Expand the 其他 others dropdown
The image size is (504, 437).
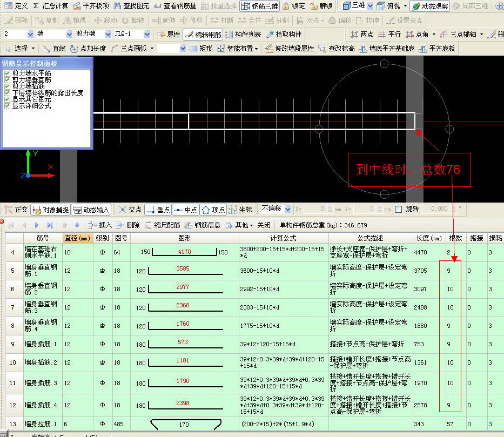251,225
